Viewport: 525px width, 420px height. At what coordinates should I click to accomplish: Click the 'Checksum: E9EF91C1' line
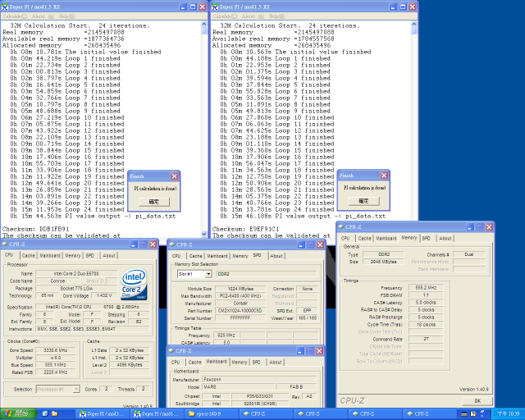click(245, 229)
